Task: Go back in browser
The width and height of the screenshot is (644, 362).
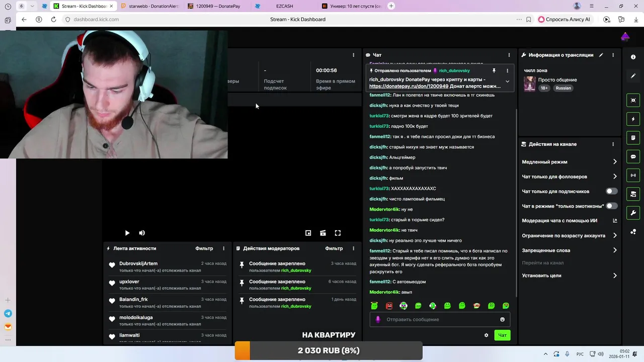Action: [24, 19]
